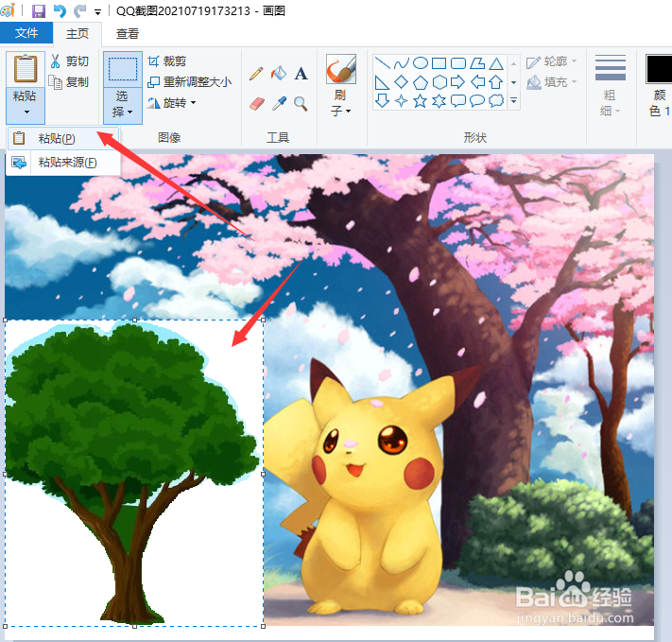Undo the last action
This screenshot has height=642, width=672.
point(60,10)
